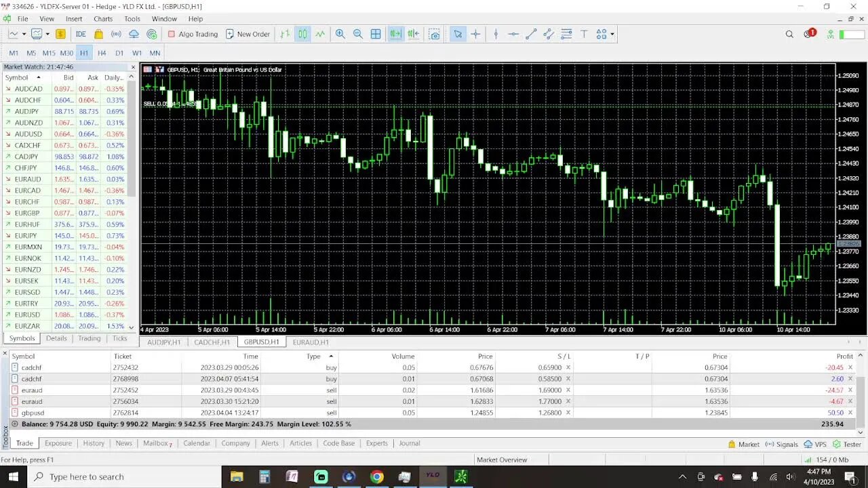Tile chart windows with grid icon
The width and height of the screenshot is (868, 488).
[376, 34]
